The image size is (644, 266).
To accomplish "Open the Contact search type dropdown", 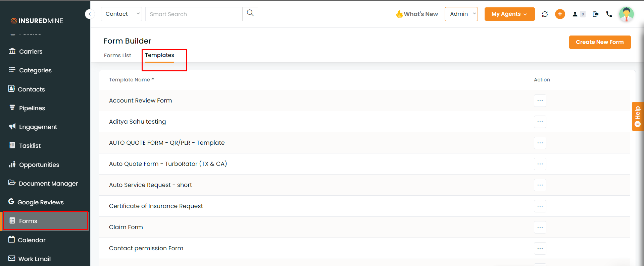I will (121, 14).
